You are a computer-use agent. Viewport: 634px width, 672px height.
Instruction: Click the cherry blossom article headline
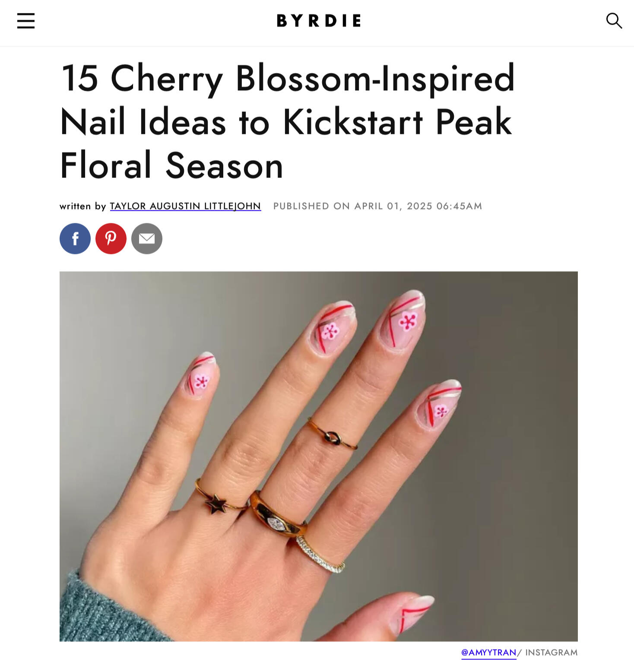click(287, 121)
